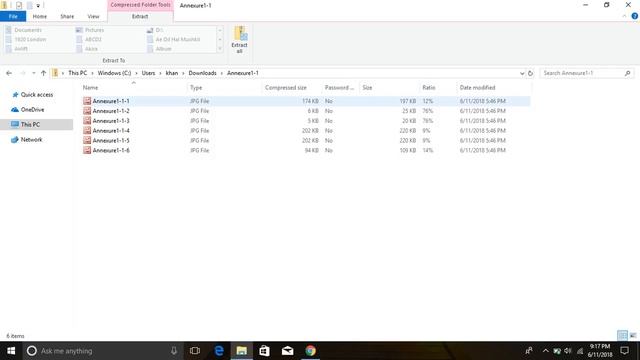
Task: Open the Store app from taskbar
Action: pyautogui.click(x=264, y=351)
